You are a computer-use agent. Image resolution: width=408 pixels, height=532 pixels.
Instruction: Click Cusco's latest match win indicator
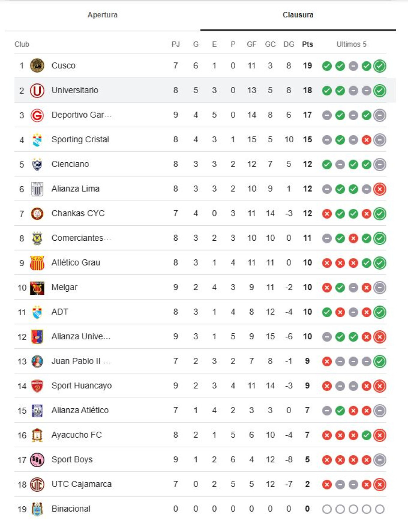pyautogui.click(x=380, y=66)
